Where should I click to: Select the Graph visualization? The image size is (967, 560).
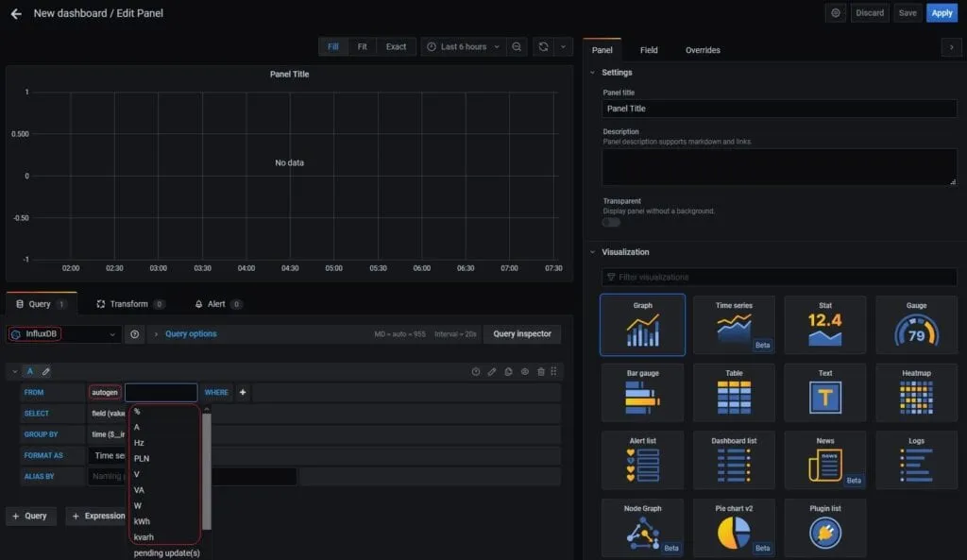coord(642,325)
